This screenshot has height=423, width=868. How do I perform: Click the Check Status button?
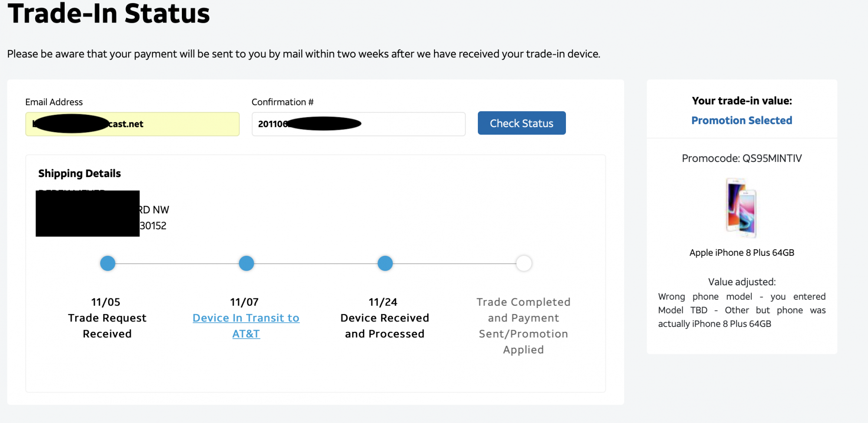[521, 123]
